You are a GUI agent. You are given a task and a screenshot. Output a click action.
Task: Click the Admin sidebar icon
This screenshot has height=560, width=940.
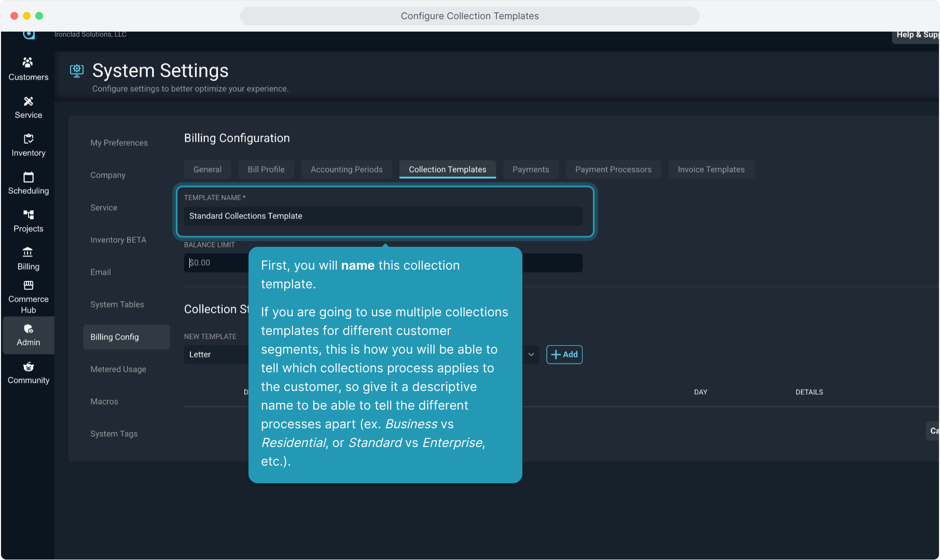coord(28,329)
